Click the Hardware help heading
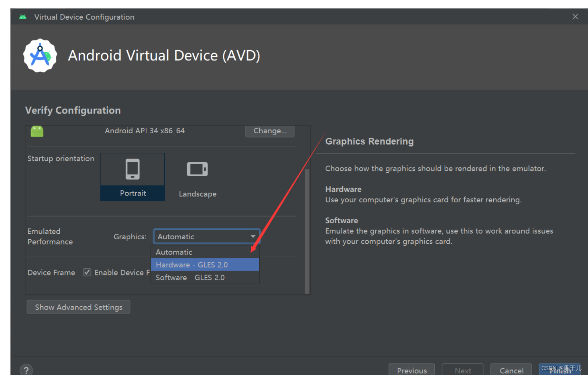The height and width of the screenshot is (375, 588). point(343,189)
